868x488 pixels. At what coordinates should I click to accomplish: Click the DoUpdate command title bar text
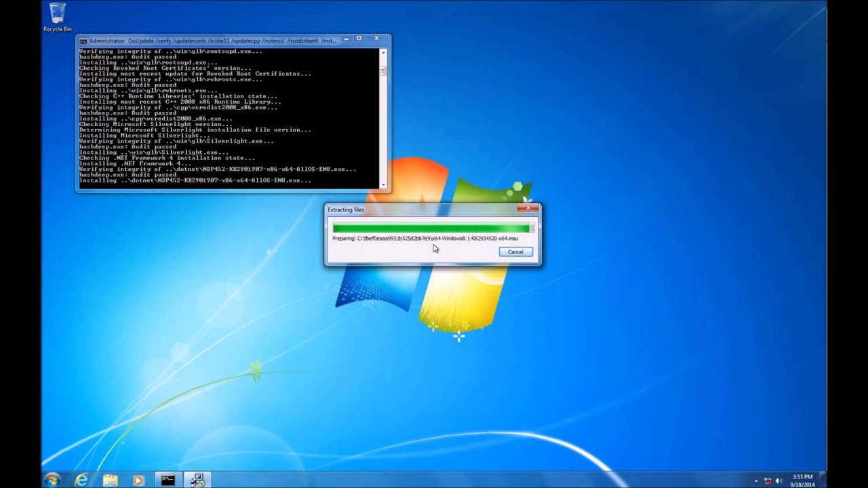tap(212, 41)
